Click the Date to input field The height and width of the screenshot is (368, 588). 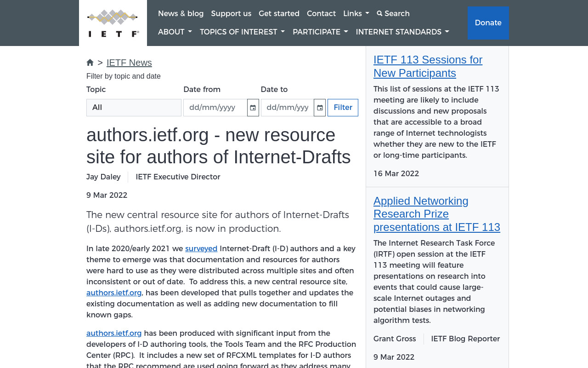tap(287, 108)
